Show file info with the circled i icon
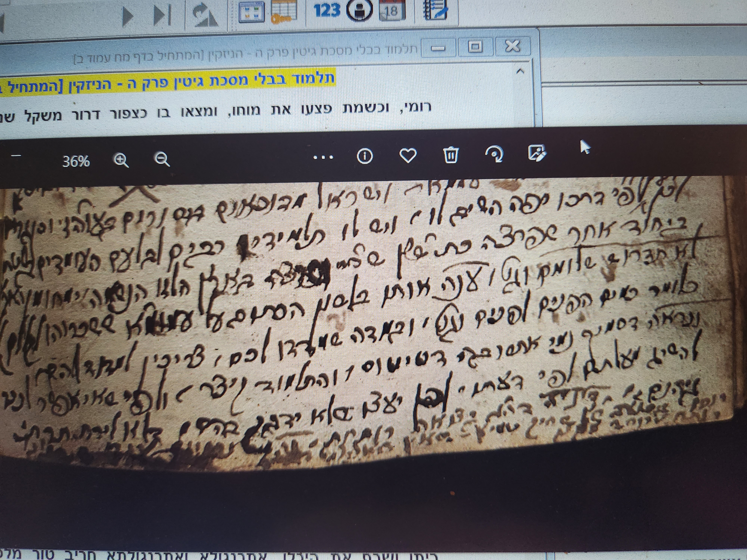This screenshot has height=560, width=747. 365,156
